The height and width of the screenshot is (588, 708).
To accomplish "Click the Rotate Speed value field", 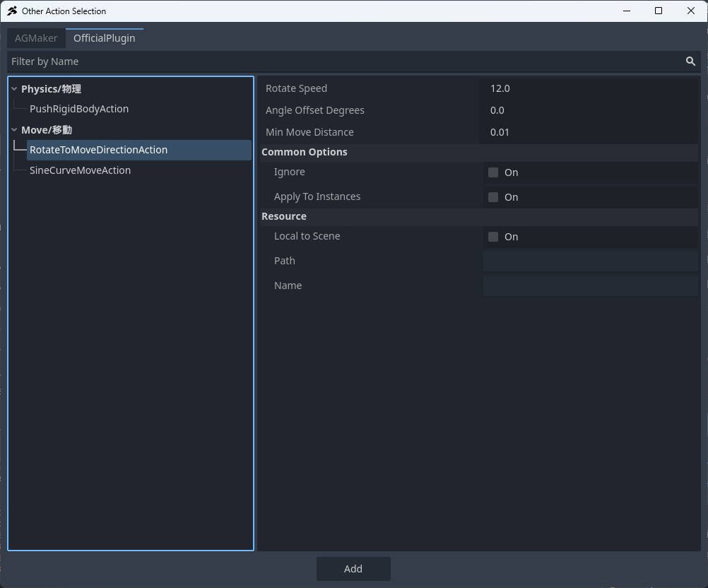I will [590, 88].
